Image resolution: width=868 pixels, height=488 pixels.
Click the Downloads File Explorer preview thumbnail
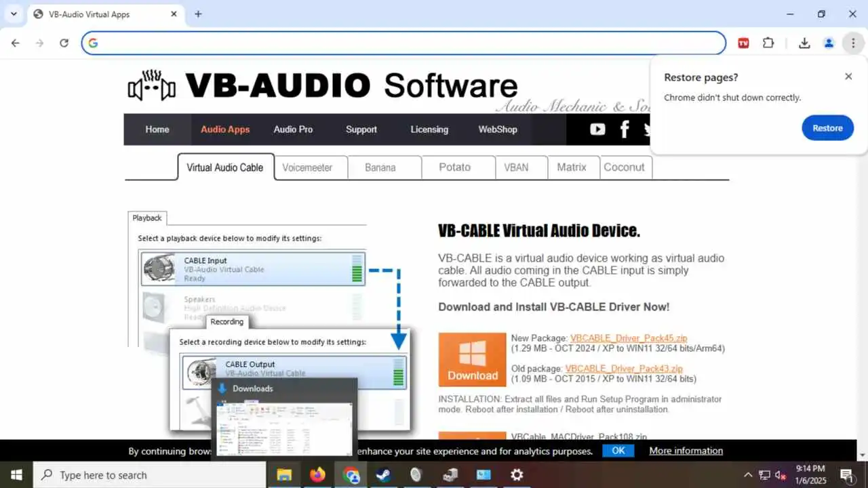285,428
